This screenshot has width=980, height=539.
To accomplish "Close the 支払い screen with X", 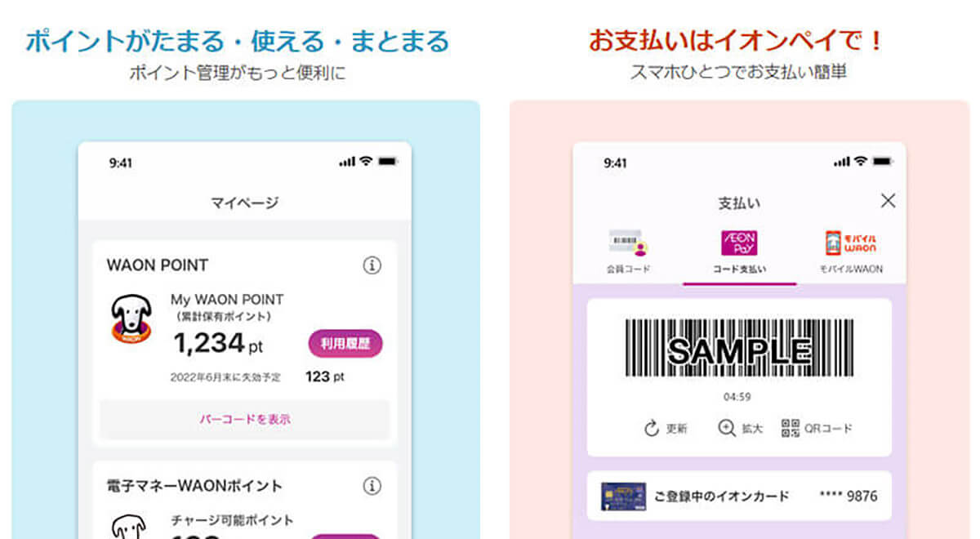I will [x=888, y=200].
